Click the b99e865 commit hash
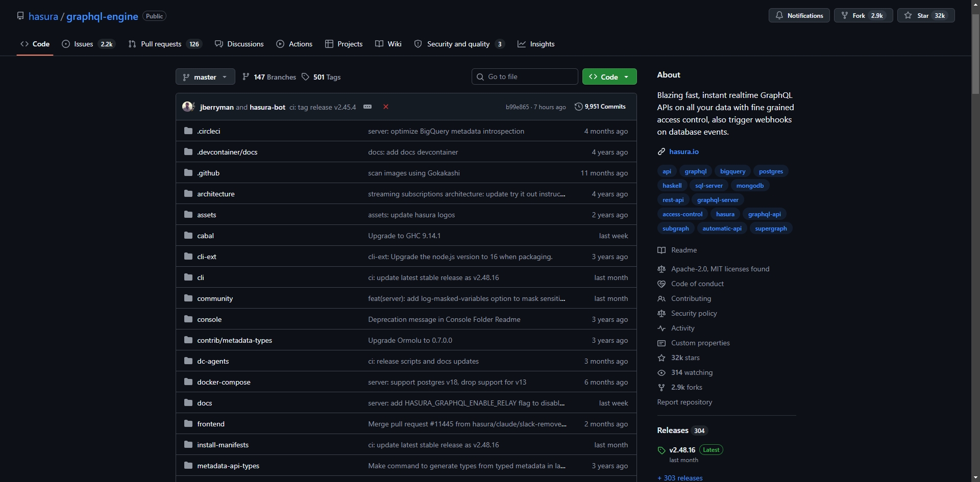Image resolution: width=980 pixels, height=482 pixels. click(517, 107)
